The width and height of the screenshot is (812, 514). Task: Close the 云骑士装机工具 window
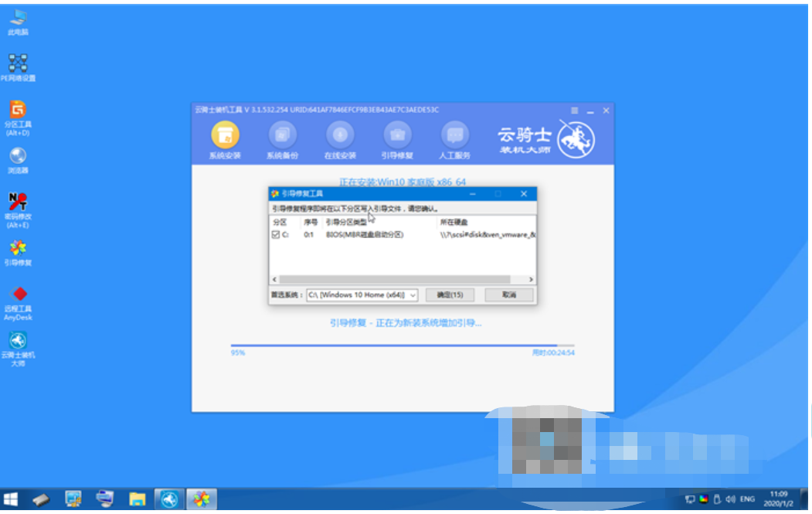pos(606,111)
